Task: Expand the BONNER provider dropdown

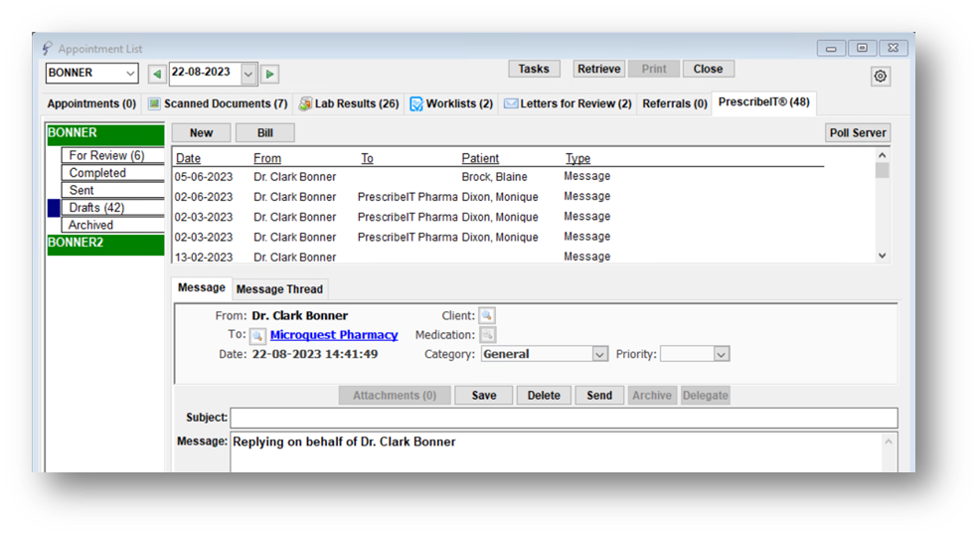Action: click(x=130, y=74)
